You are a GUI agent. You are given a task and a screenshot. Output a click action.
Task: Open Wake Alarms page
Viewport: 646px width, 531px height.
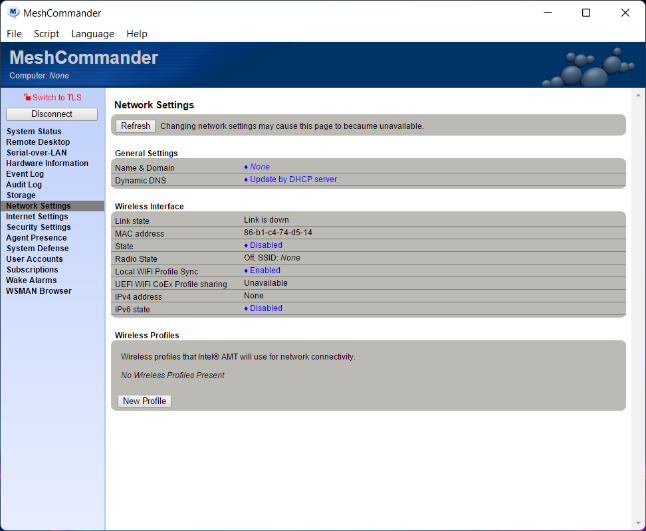pos(31,280)
